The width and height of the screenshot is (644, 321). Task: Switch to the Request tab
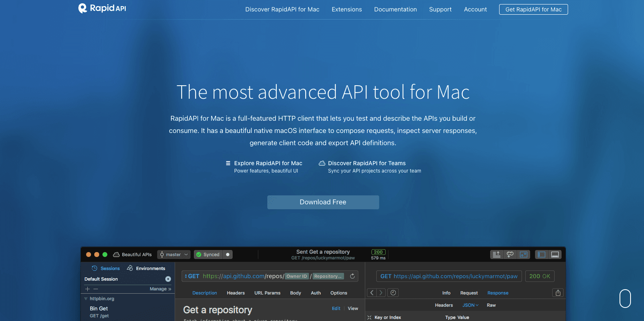pos(469,293)
